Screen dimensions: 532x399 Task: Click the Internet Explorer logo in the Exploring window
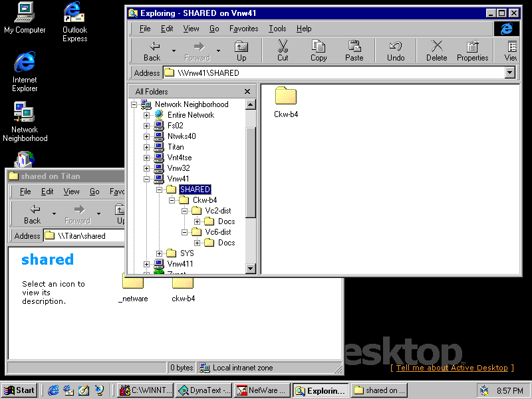tap(506, 29)
